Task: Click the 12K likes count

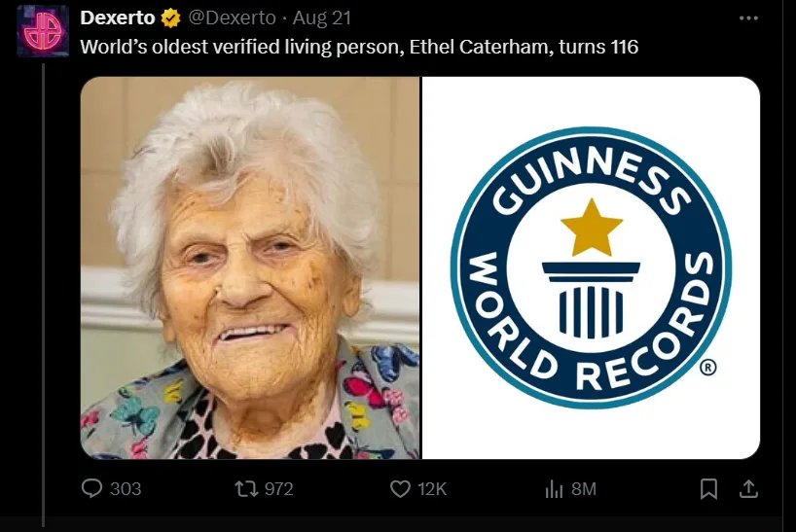Action: (432, 489)
